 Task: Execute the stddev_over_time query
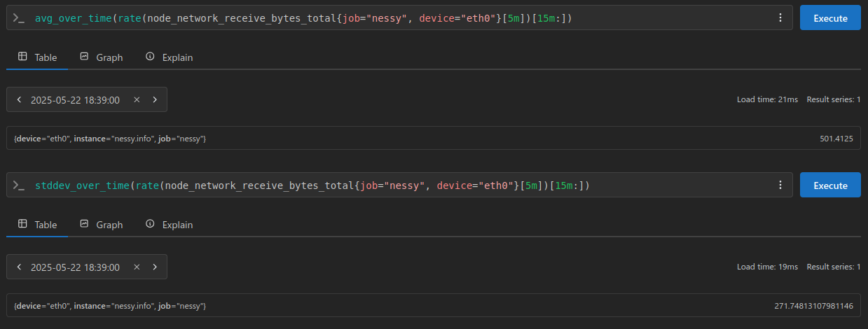click(830, 185)
